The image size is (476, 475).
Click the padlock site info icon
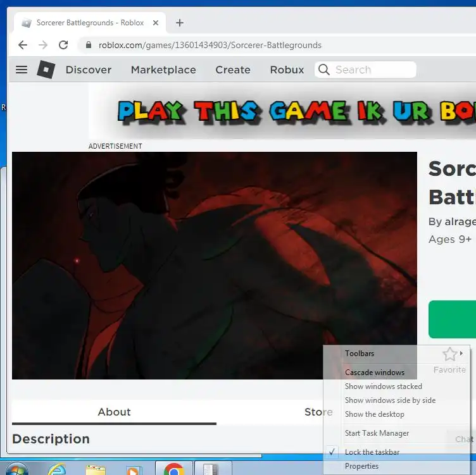[x=89, y=45]
